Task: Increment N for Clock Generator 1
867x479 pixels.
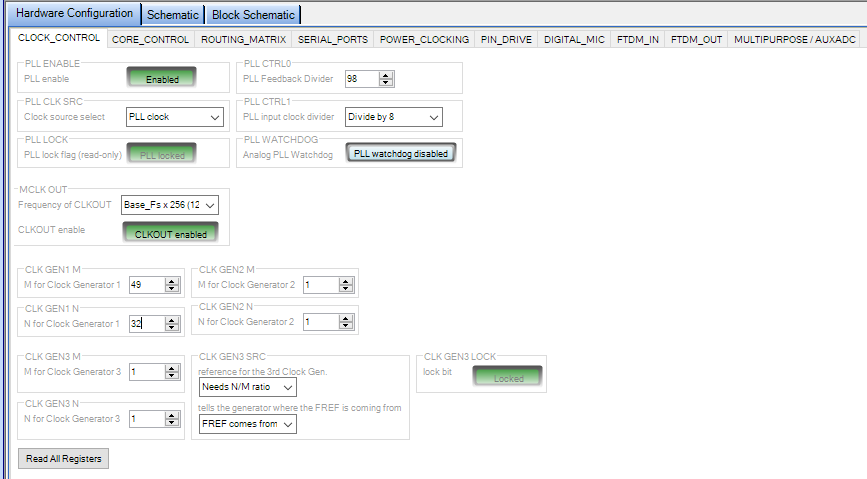Action: click(172, 320)
